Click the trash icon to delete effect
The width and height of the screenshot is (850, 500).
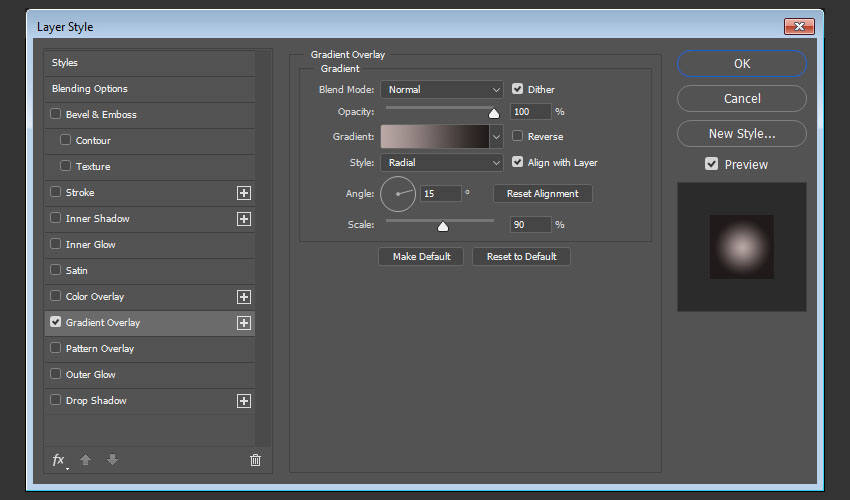255,460
